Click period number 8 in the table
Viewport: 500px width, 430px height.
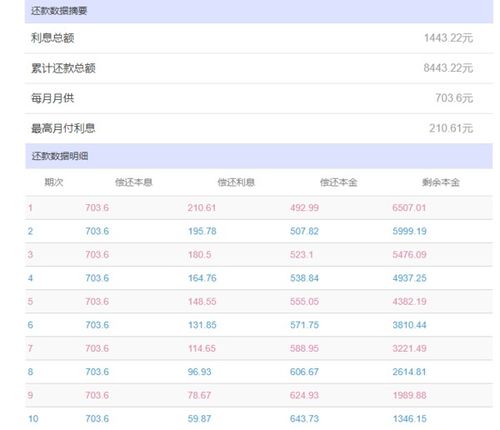[30, 372]
